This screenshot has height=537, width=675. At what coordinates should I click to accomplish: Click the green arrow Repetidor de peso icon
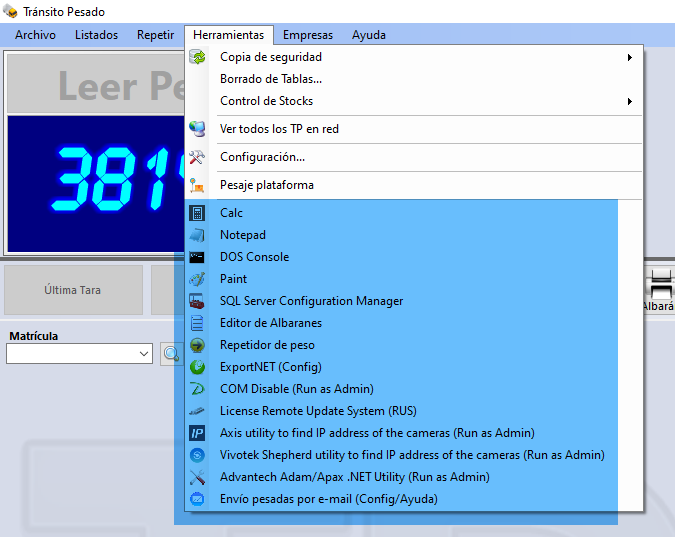[197, 345]
